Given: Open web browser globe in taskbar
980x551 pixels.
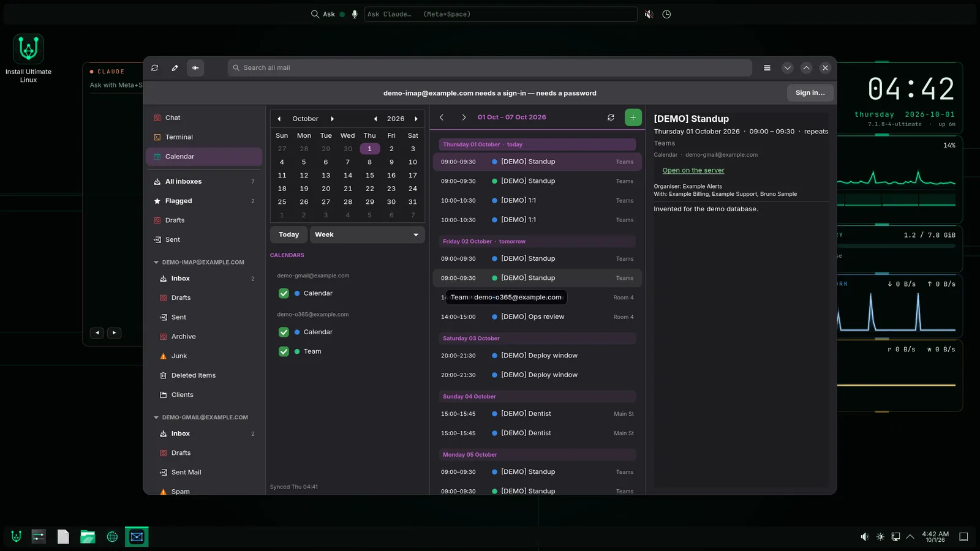Looking at the screenshot, I should pyautogui.click(x=112, y=537).
